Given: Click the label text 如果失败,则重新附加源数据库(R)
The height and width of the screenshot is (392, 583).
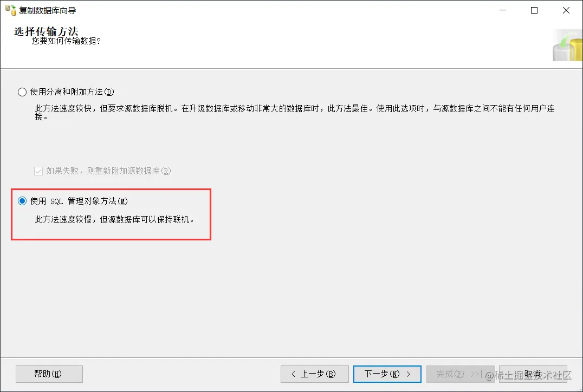Looking at the screenshot, I should tap(108, 171).
